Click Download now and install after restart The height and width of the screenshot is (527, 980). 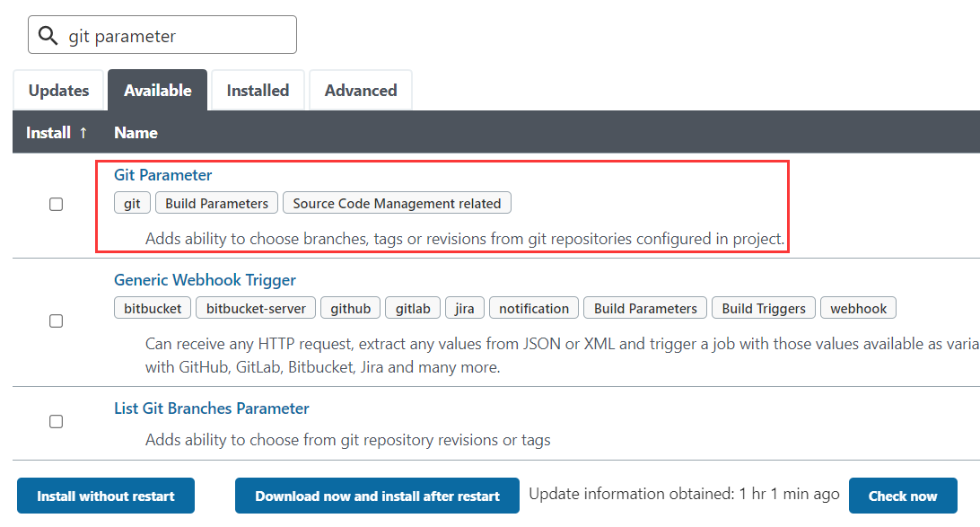point(377,496)
